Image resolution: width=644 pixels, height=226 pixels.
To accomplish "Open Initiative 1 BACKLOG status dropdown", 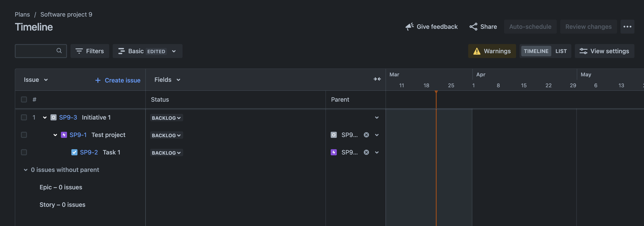I will (166, 118).
